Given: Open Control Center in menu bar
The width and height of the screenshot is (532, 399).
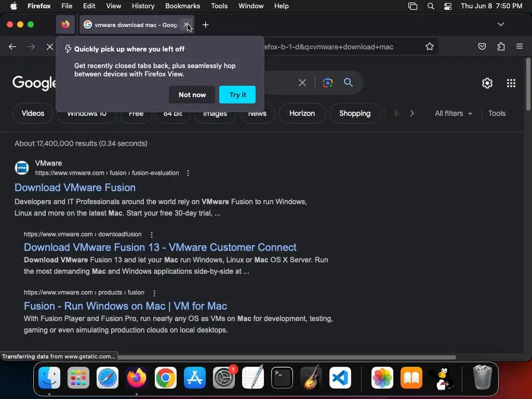Looking at the screenshot, I should [447, 6].
